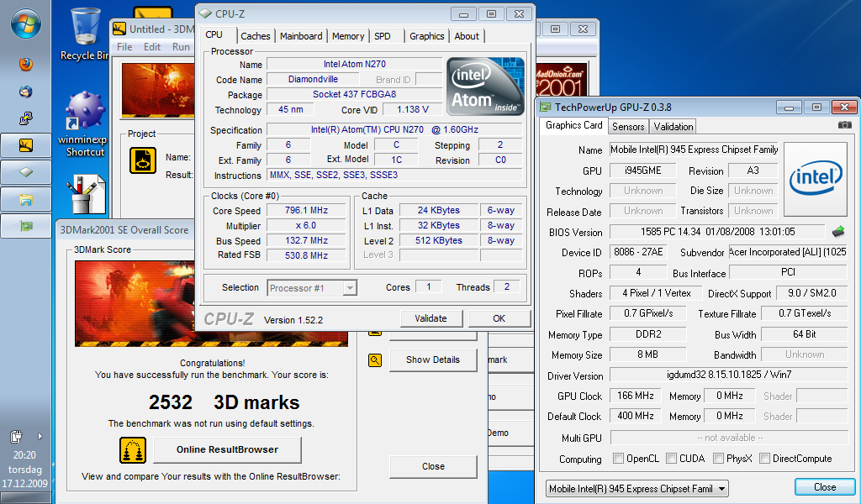Viewport: 861px width, 504px height.
Task: Launch winminexp shortcut on desktop
Action: pyautogui.click(x=84, y=125)
